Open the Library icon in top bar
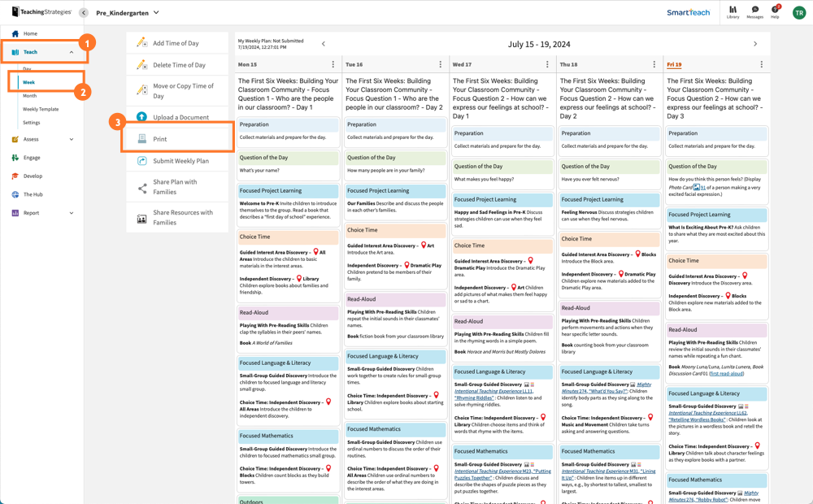The width and height of the screenshot is (813, 504). pos(733,11)
